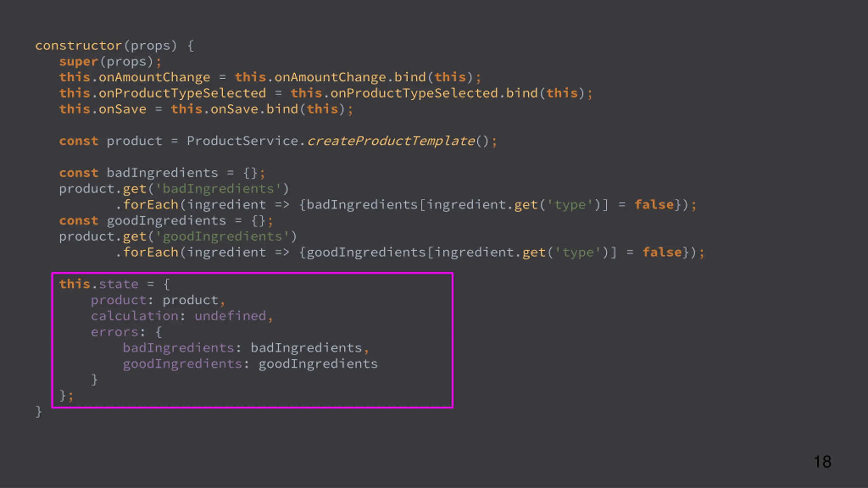
Task: Click the 'const product = ProductService.createProductTemplate();' line
Action: click(x=278, y=141)
